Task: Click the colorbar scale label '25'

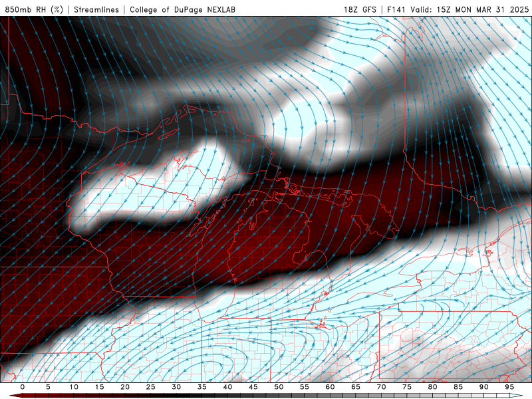Action: 151,387
